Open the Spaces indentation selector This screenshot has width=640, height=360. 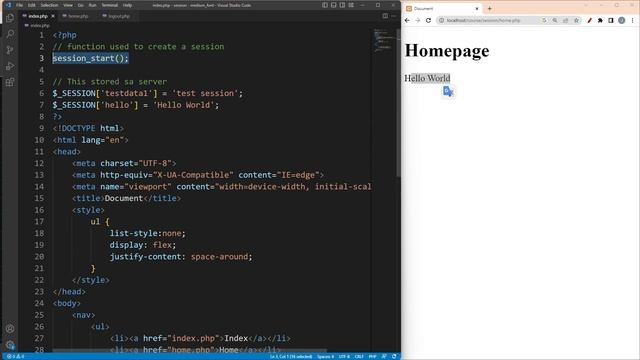pos(325,356)
